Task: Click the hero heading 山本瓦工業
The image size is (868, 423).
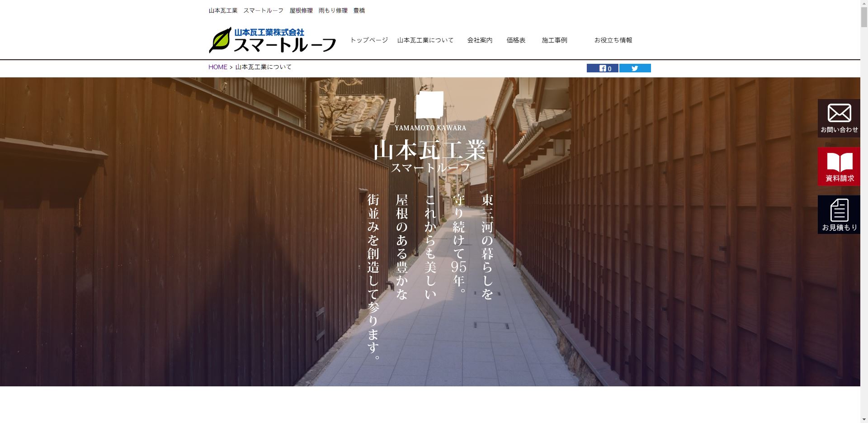Action: click(x=430, y=150)
